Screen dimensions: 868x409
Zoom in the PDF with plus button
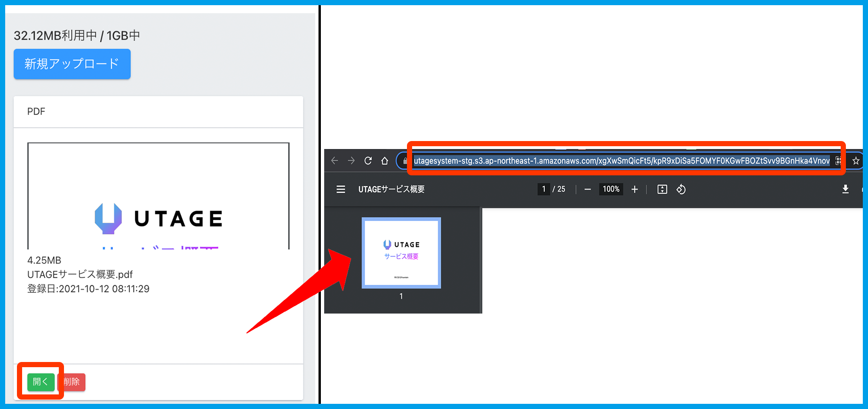click(x=635, y=189)
